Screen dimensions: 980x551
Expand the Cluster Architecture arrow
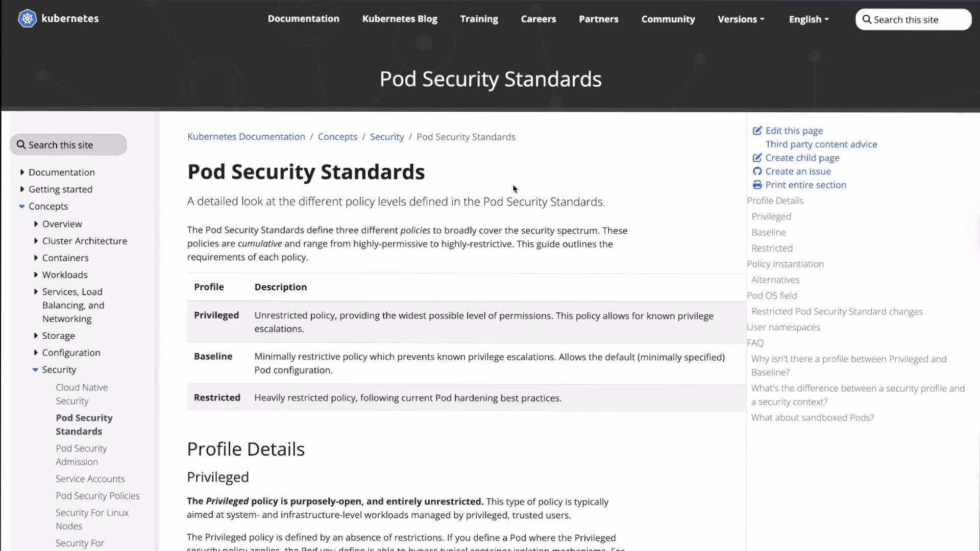tap(36, 241)
